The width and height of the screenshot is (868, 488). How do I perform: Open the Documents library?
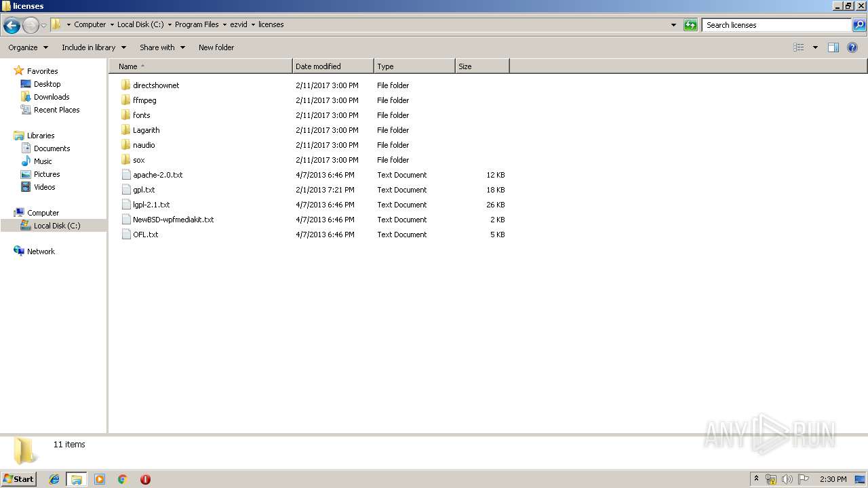(52, 148)
